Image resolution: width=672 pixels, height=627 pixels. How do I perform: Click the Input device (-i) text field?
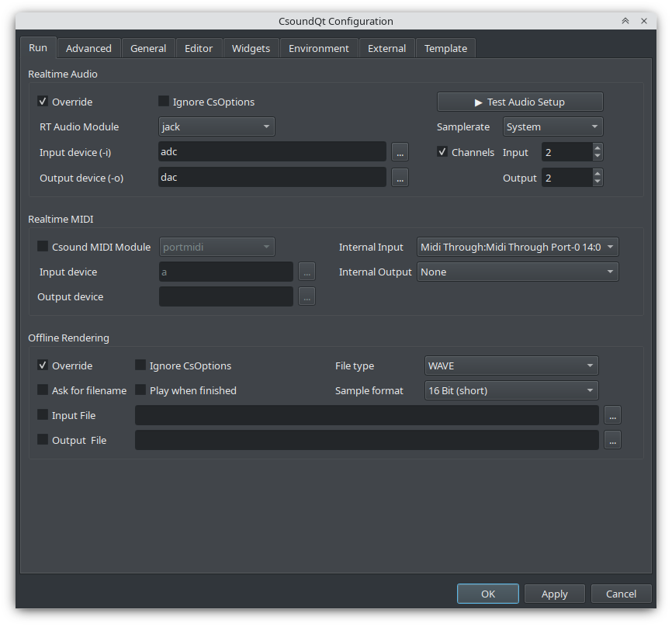[272, 152]
